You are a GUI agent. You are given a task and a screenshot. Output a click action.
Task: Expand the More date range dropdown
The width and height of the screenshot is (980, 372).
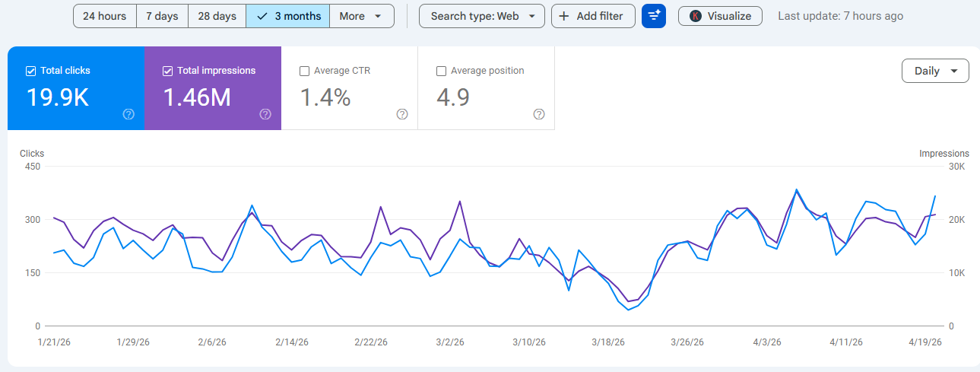click(x=361, y=16)
